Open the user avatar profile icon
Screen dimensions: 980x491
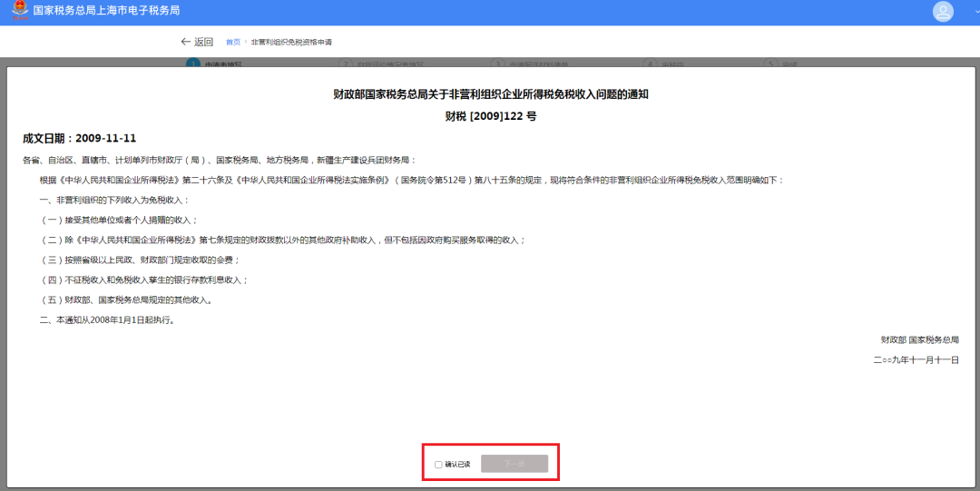[943, 12]
